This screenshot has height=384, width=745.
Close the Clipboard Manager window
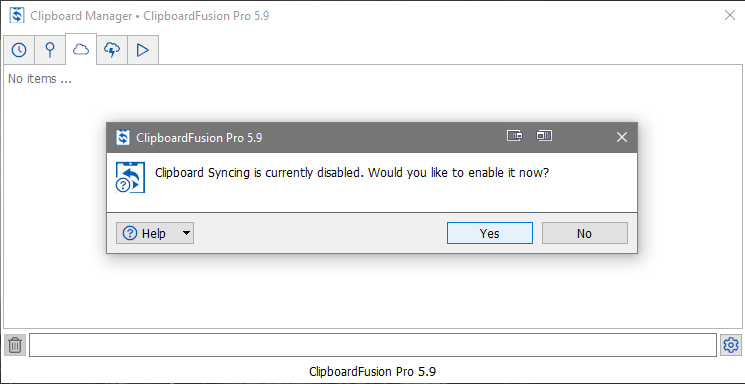pyautogui.click(x=730, y=15)
